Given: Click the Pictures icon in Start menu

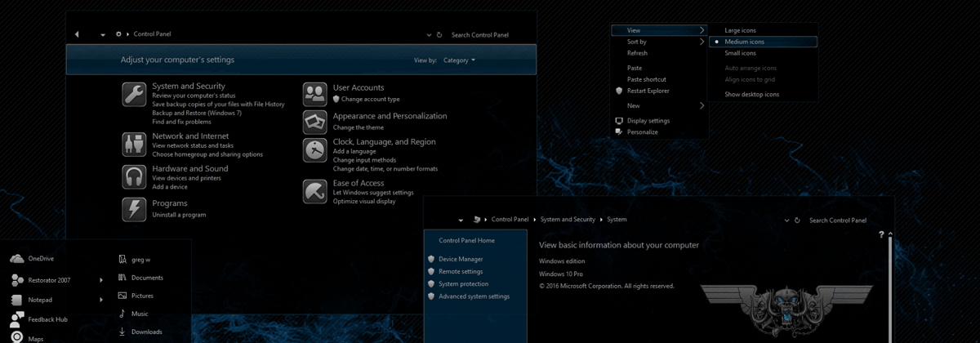Looking at the screenshot, I should (x=122, y=296).
